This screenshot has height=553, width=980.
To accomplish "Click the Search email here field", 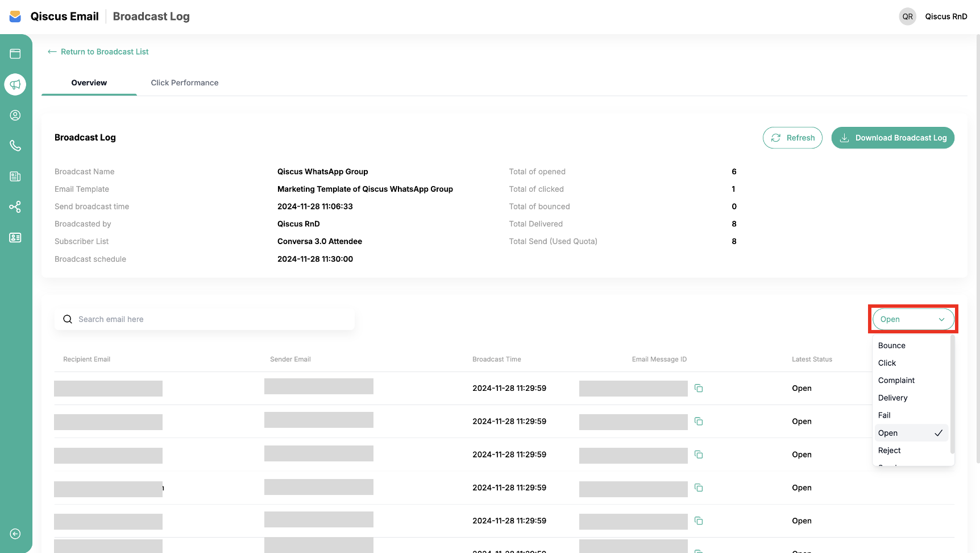I will [205, 319].
